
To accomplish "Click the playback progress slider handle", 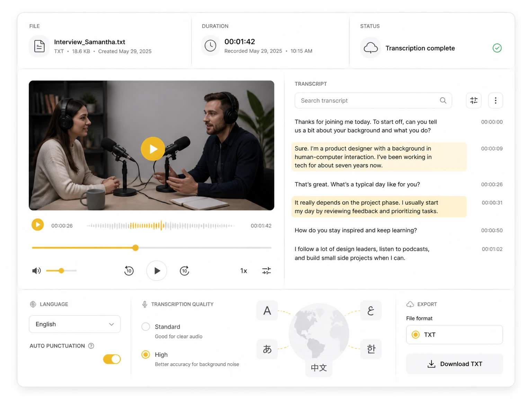I will tap(135, 248).
